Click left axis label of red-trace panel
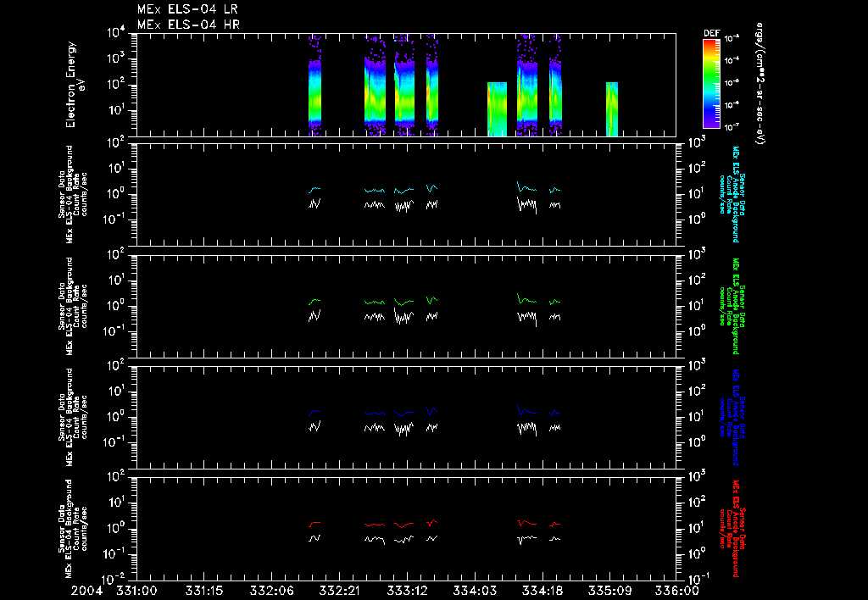868x600 pixels. point(73,528)
